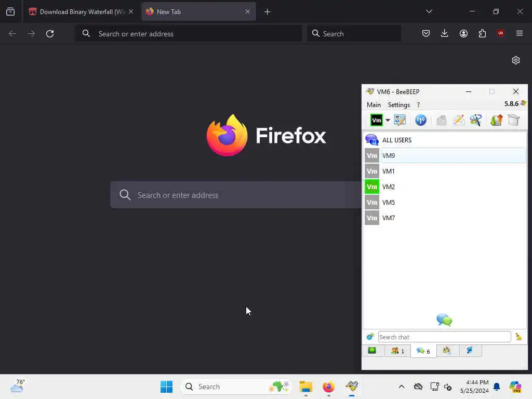This screenshot has width=532, height=399.
Task: Select the VM5 chat entry
Action: [x=445, y=202]
